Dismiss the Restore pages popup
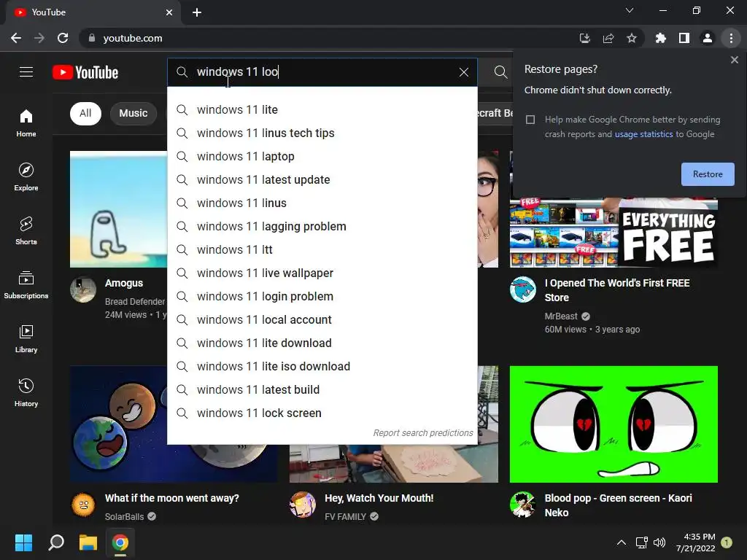Image resolution: width=747 pixels, height=560 pixels. click(x=734, y=60)
